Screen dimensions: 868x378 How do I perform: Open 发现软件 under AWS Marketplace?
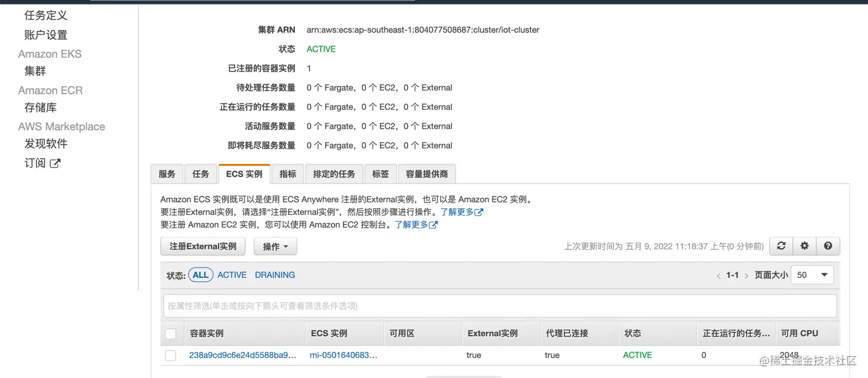[46, 144]
